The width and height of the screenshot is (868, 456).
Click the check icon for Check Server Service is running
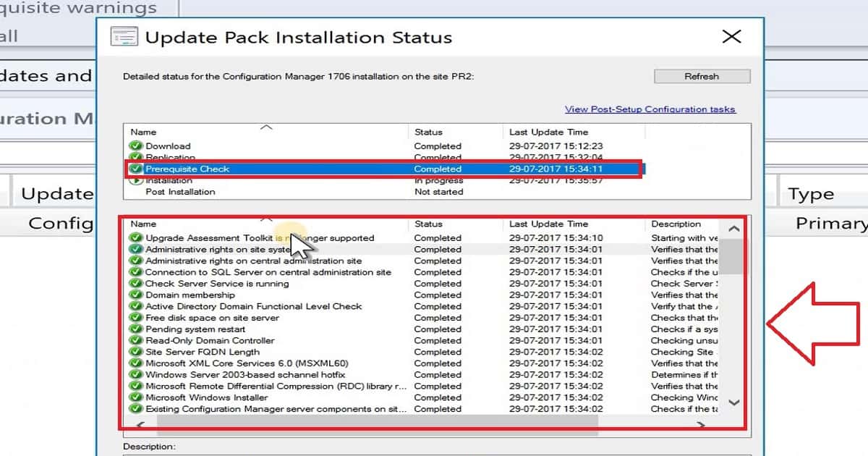[136, 284]
